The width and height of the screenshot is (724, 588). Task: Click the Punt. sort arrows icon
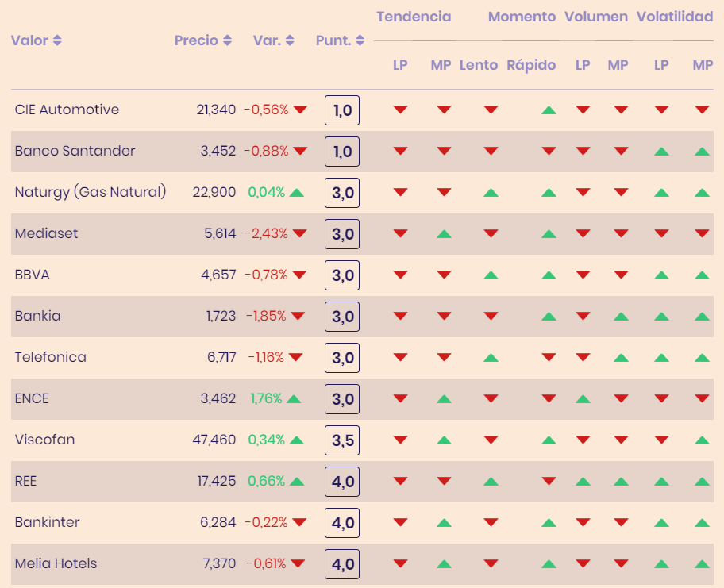click(360, 40)
